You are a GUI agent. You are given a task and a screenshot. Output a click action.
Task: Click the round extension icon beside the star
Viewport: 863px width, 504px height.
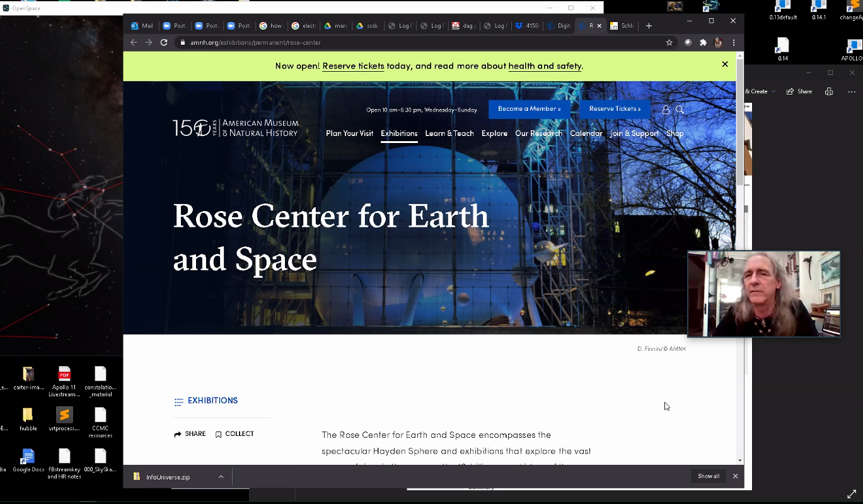(x=688, y=42)
